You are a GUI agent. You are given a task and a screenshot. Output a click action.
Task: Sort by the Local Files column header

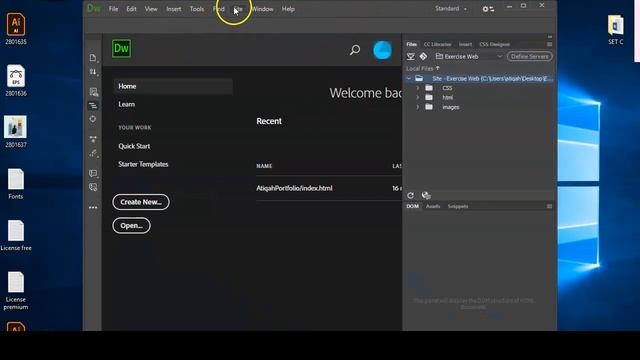[423, 69]
